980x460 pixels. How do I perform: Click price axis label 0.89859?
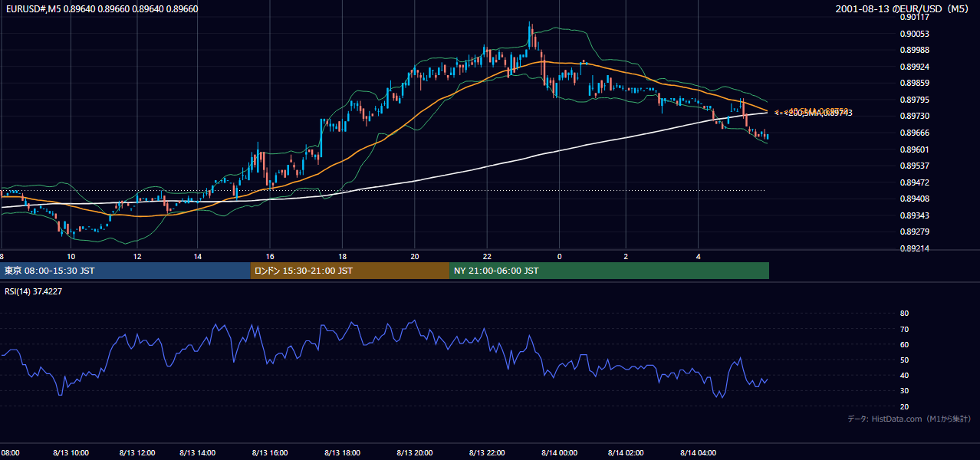tap(915, 83)
